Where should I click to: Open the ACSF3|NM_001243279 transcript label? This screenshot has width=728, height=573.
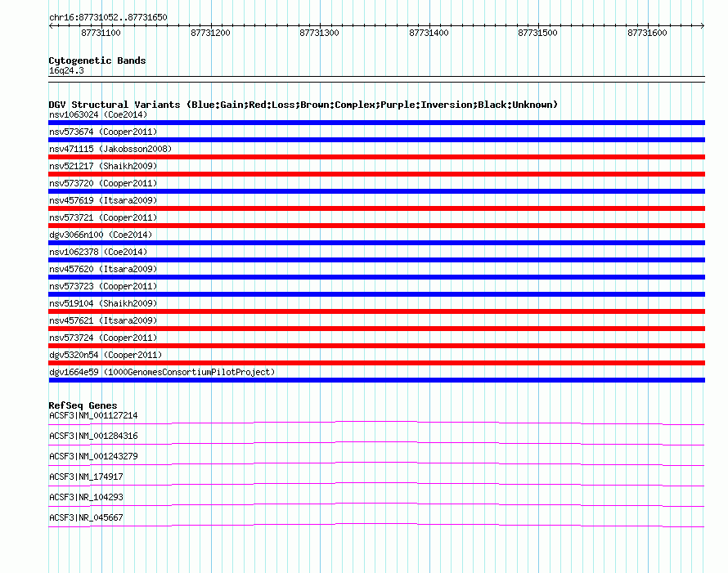(93, 456)
